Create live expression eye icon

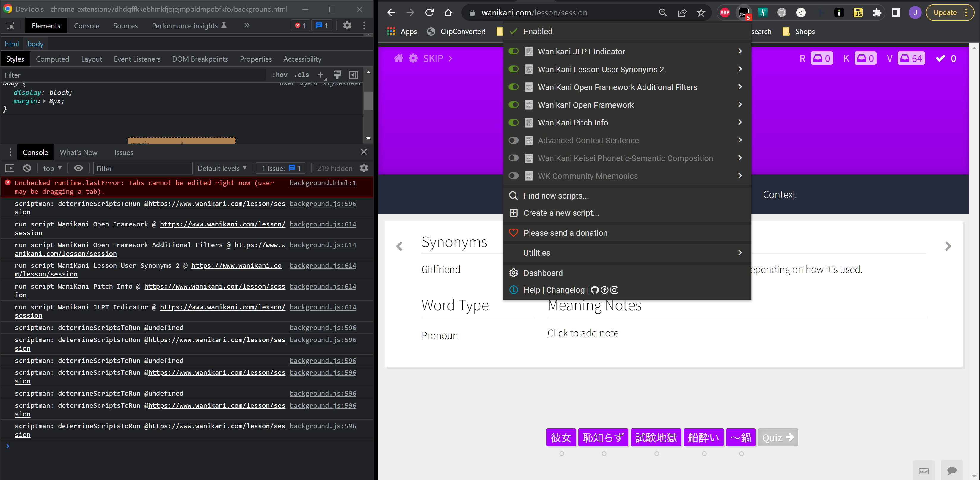78,168
